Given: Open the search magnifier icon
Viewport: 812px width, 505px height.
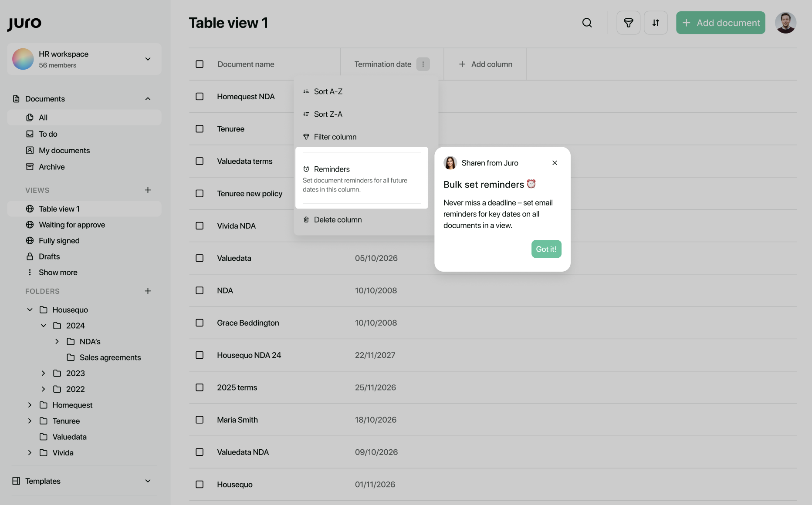Looking at the screenshot, I should (587, 23).
